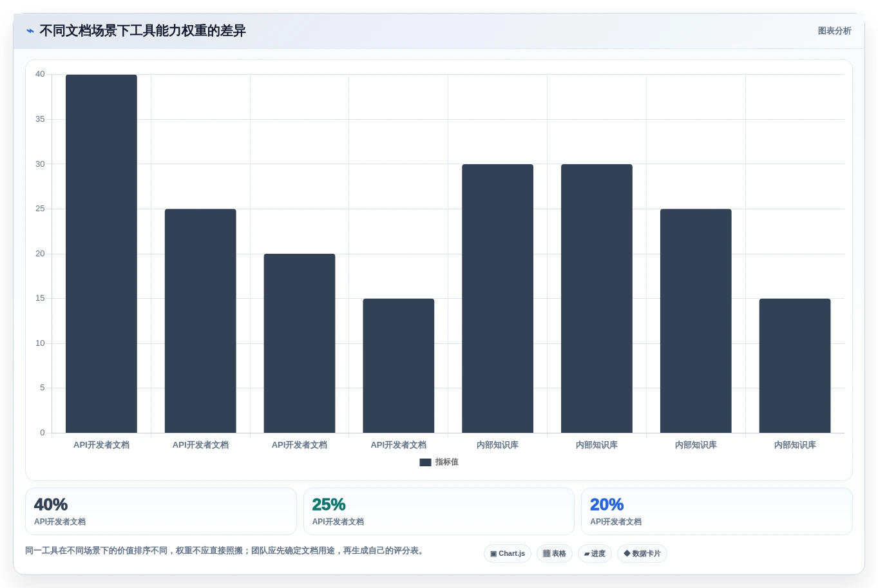Image resolution: width=878 pixels, height=588 pixels.
Task: Click the square icon in the Chart.js chip
Action: (x=493, y=554)
